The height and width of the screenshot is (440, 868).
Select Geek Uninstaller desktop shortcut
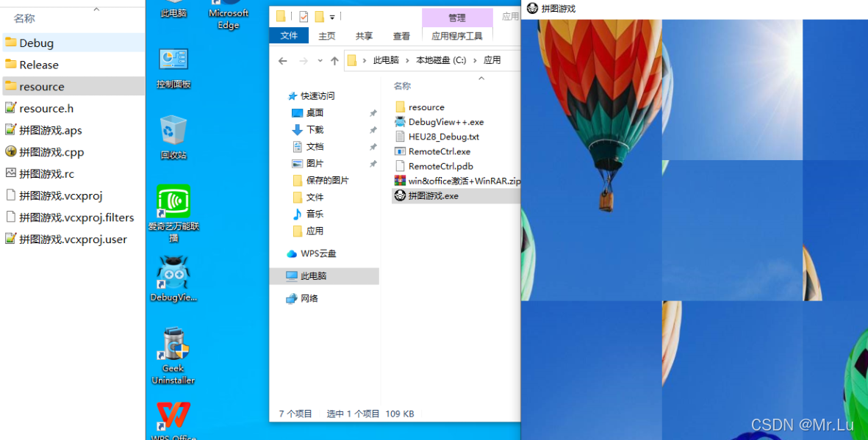tap(173, 356)
